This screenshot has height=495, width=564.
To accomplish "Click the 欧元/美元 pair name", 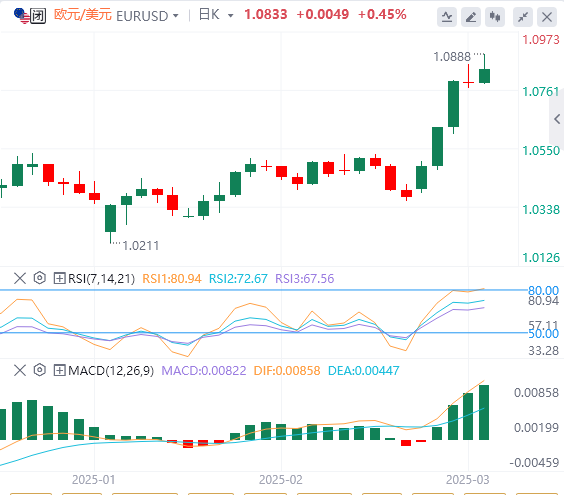I will pyautogui.click(x=82, y=15).
